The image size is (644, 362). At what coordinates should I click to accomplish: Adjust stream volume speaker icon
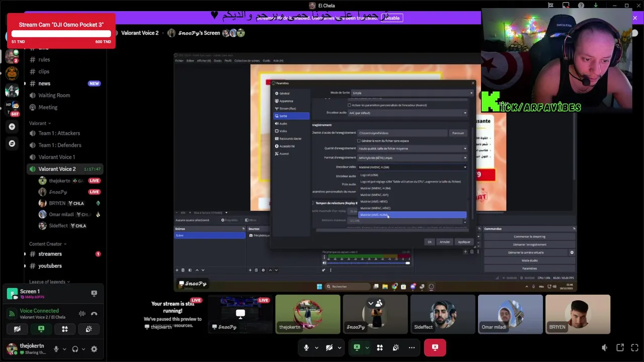[x=605, y=347]
